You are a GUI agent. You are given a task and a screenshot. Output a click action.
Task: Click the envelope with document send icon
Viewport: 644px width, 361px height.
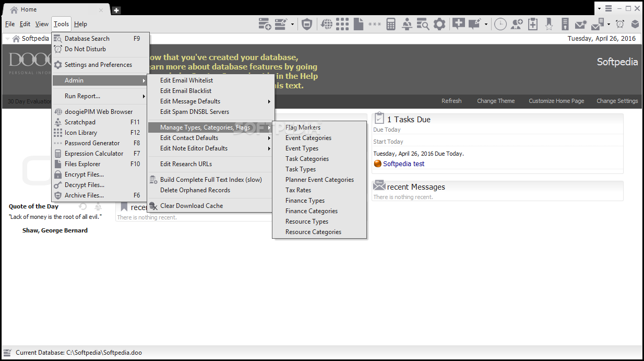[x=598, y=24]
